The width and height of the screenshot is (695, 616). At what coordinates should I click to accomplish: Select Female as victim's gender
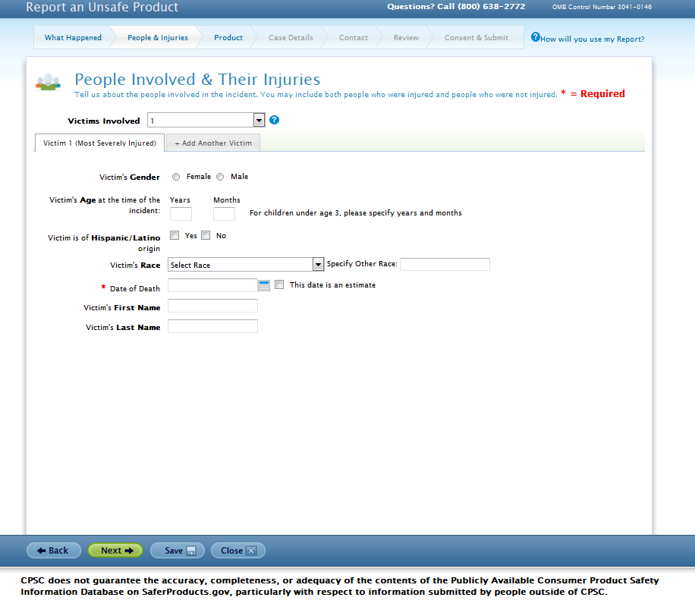click(176, 177)
